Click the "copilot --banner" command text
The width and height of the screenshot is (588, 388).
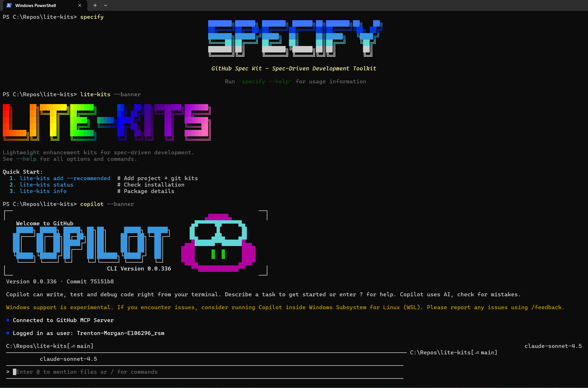tap(107, 204)
